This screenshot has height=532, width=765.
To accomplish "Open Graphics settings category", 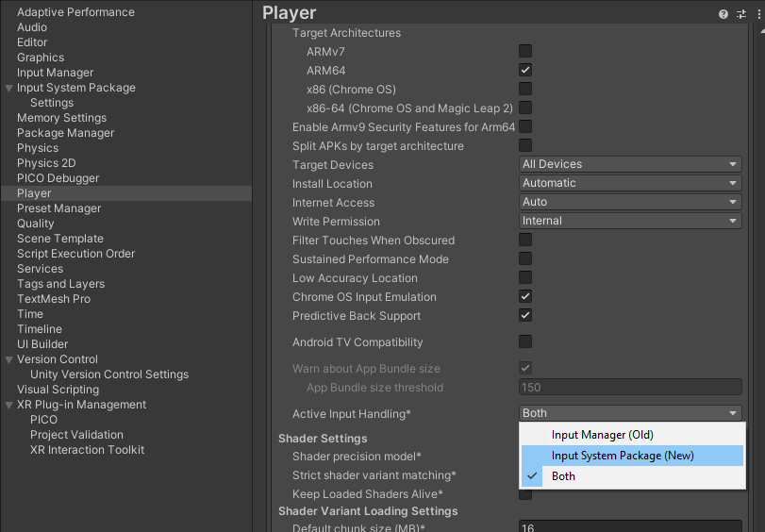I will coord(41,58).
